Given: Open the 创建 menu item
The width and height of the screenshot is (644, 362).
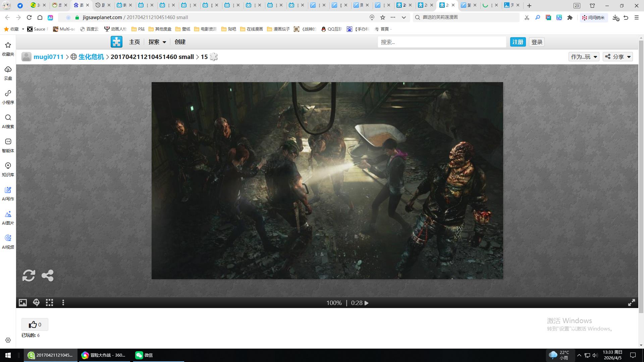Looking at the screenshot, I should pos(180,42).
